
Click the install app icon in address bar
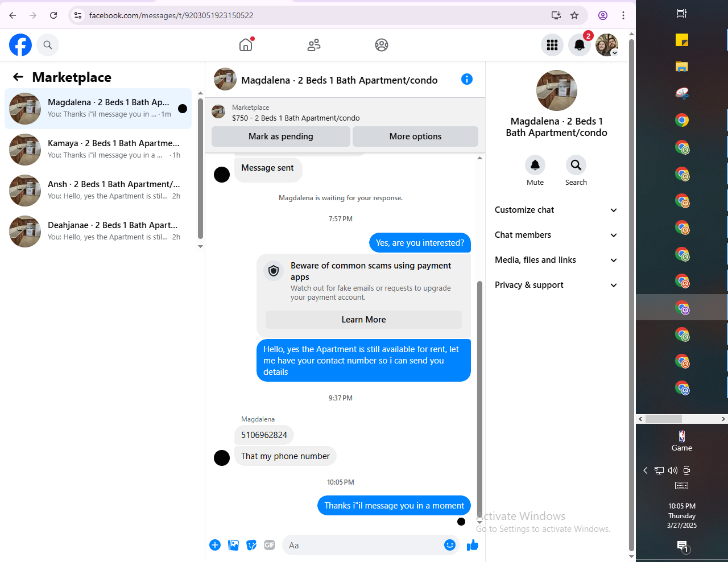[556, 15]
